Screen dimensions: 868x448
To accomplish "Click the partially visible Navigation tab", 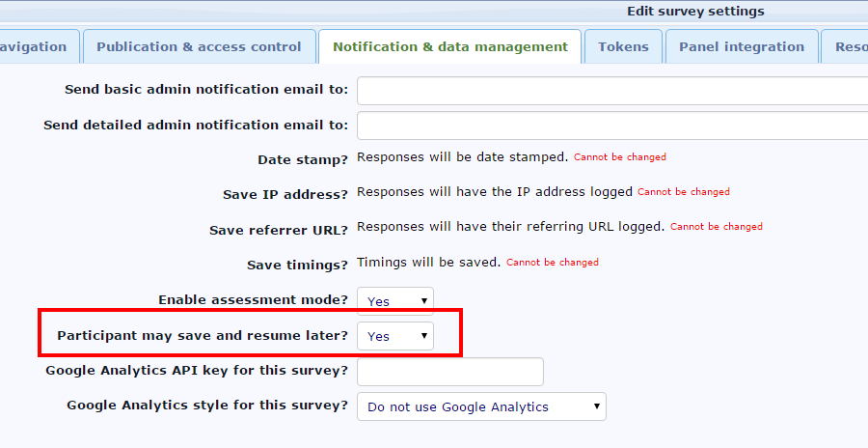I will pyautogui.click(x=37, y=46).
